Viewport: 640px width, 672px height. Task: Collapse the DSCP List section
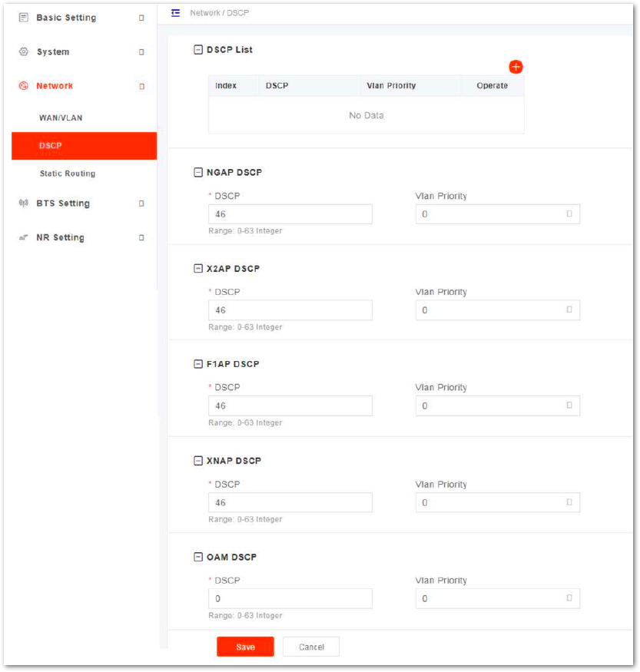[x=198, y=50]
